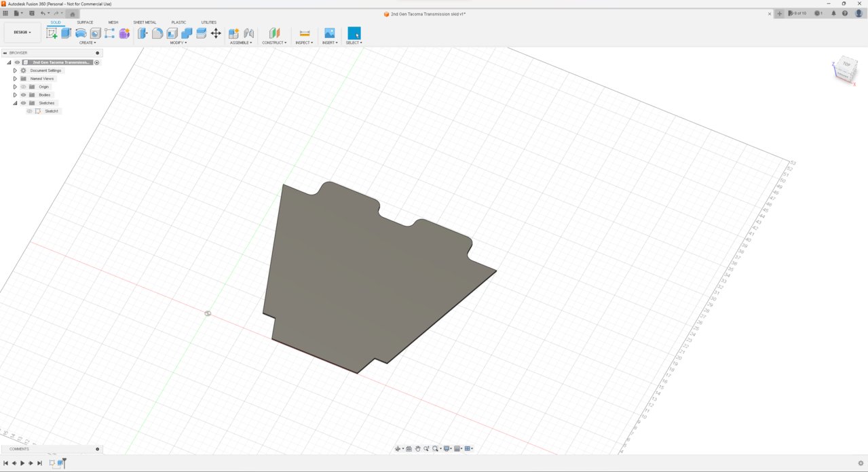
Task: Collapse the Sketches folder
Action: pyautogui.click(x=15, y=103)
